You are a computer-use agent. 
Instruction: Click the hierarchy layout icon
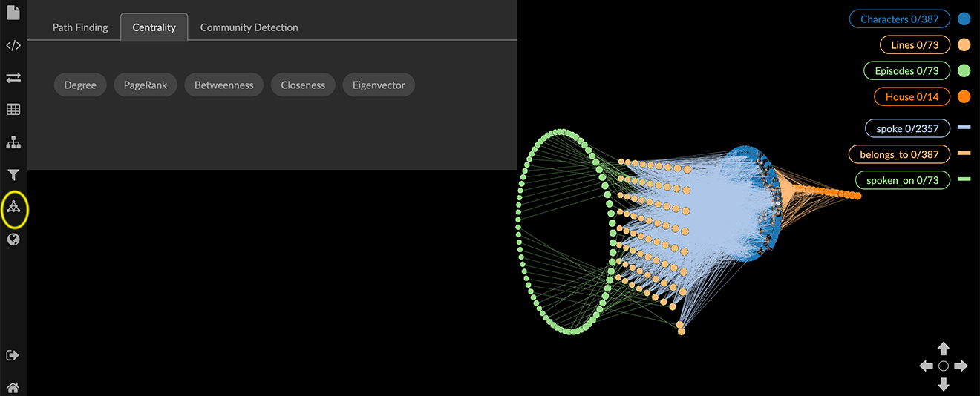coord(13,142)
